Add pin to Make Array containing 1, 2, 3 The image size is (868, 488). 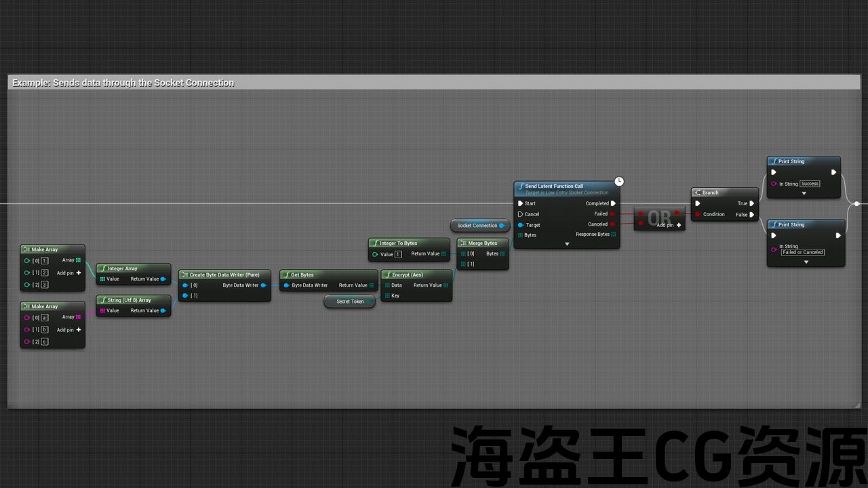78,273
